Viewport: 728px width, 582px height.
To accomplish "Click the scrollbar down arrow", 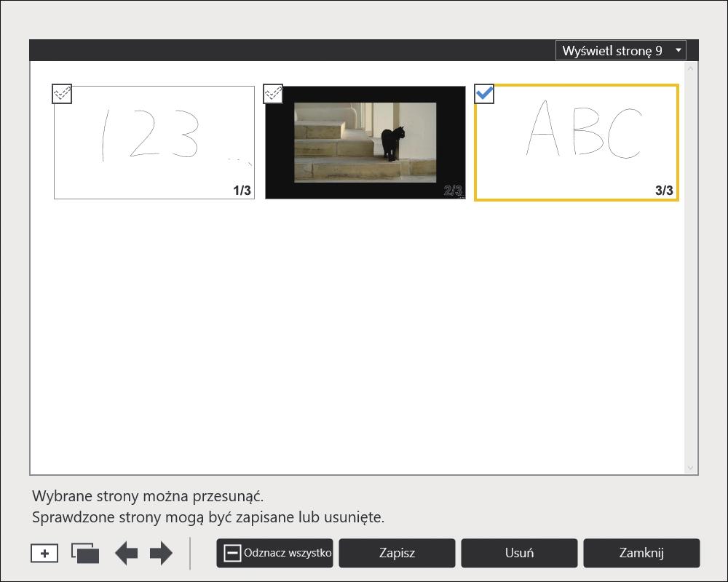I will [x=690, y=469].
